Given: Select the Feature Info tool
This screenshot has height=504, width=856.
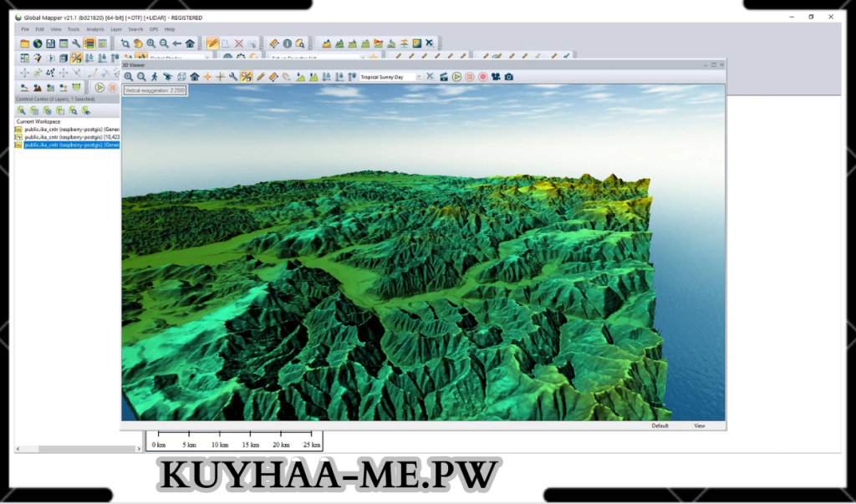Looking at the screenshot, I should [288, 43].
